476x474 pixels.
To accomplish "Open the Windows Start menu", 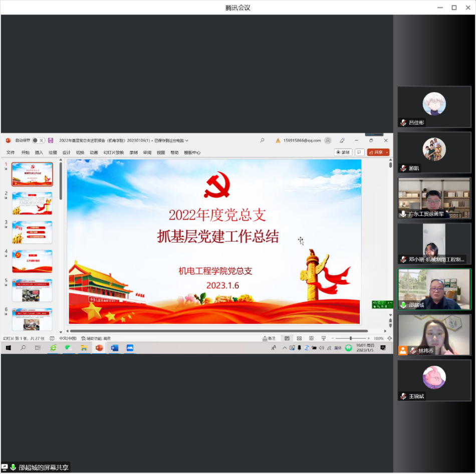I will pyautogui.click(x=8, y=348).
